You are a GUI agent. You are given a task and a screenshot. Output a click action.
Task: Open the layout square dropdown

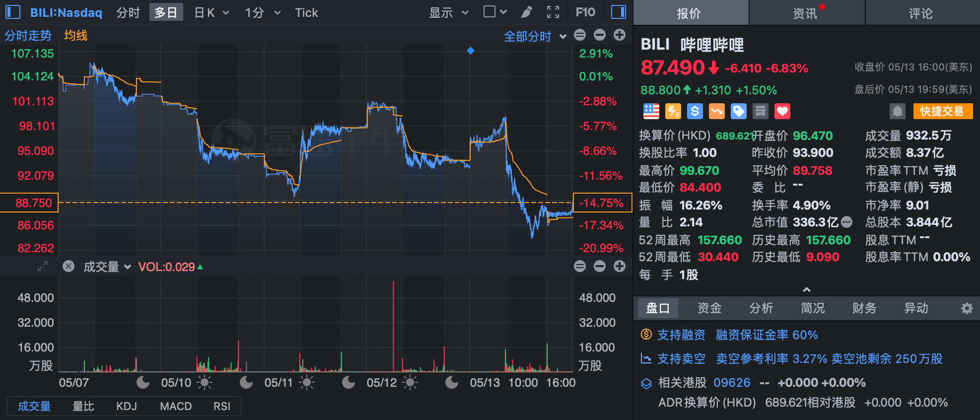495,12
